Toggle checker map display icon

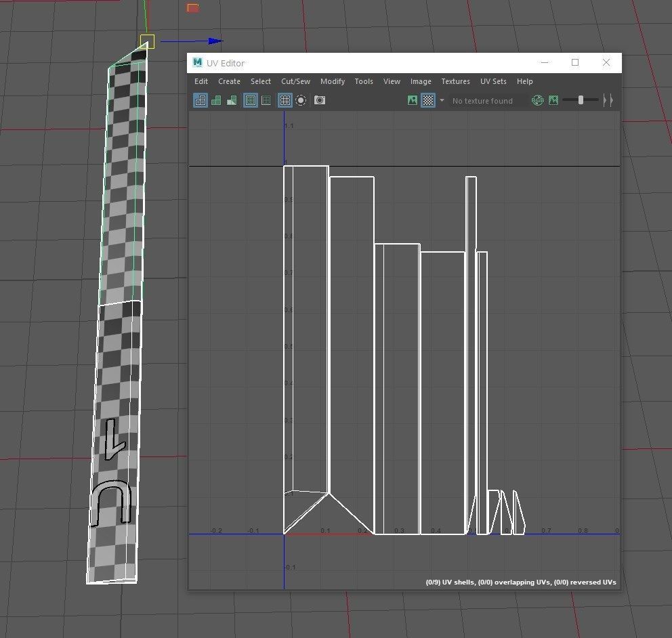427,100
